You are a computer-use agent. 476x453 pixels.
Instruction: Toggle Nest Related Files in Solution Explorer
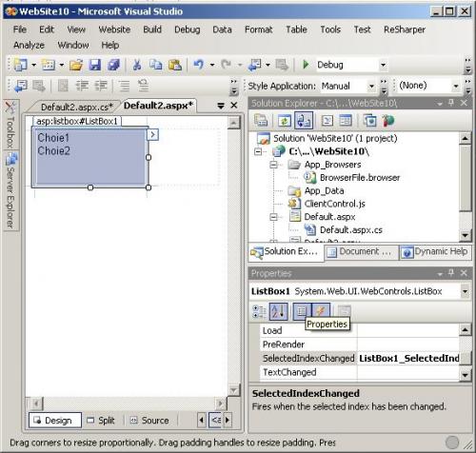pos(304,121)
